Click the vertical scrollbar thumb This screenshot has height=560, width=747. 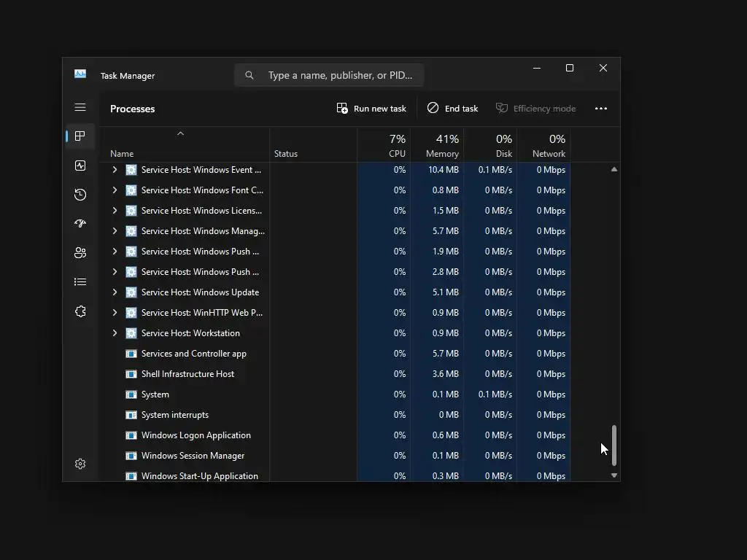pyautogui.click(x=614, y=446)
